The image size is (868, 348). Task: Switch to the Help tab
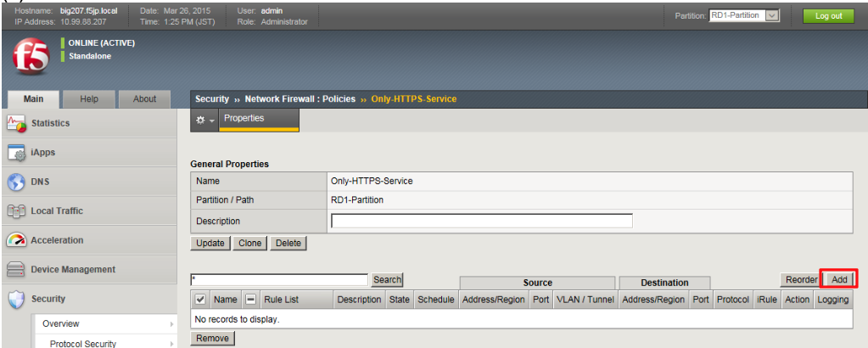[x=89, y=98]
